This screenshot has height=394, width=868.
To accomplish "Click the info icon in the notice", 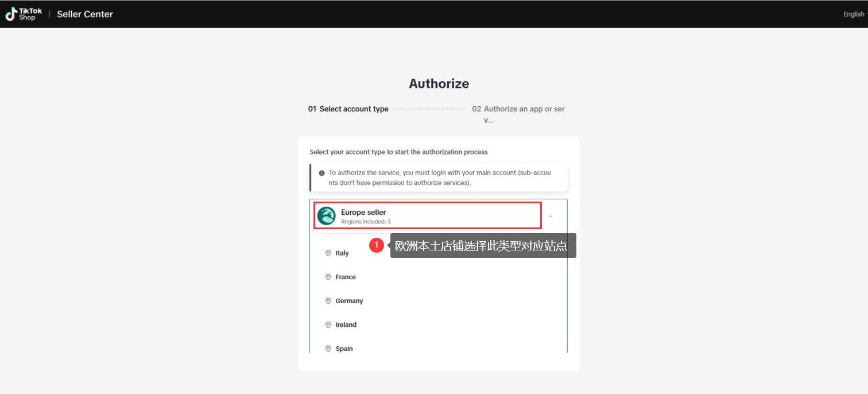I will coord(321,172).
